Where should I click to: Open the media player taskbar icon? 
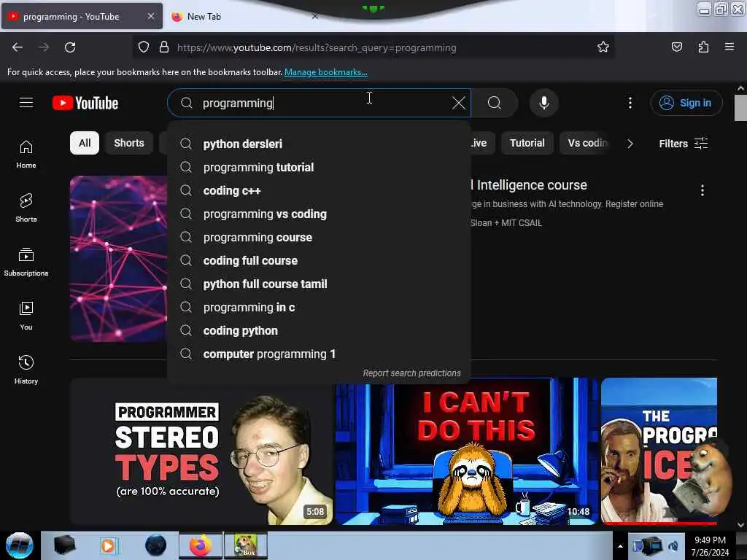click(109, 545)
